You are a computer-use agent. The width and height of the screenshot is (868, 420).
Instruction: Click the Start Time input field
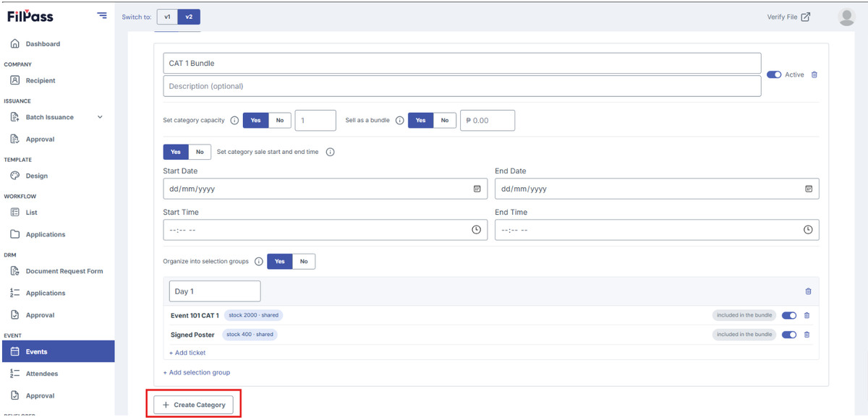[x=325, y=230]
